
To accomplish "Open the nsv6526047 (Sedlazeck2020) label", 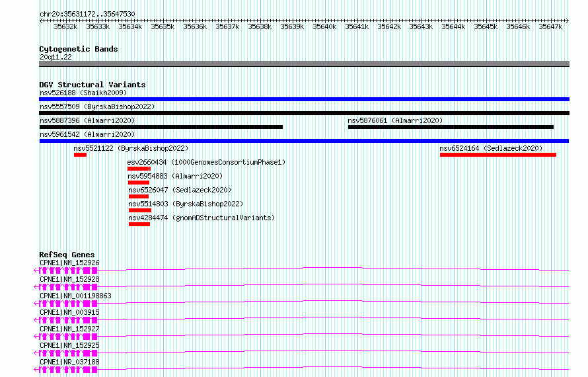I will [x=180, y=190].
